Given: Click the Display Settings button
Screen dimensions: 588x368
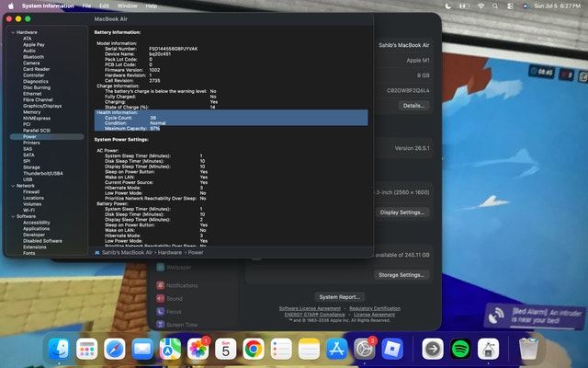Looking at the screenshot, I should (402, 213).
